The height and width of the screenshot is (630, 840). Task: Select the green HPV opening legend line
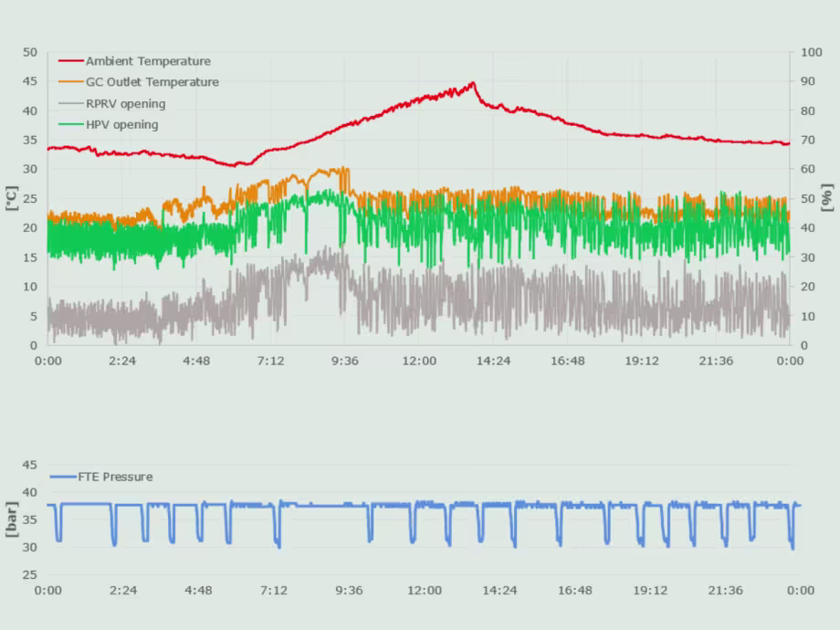coord(70,124)
